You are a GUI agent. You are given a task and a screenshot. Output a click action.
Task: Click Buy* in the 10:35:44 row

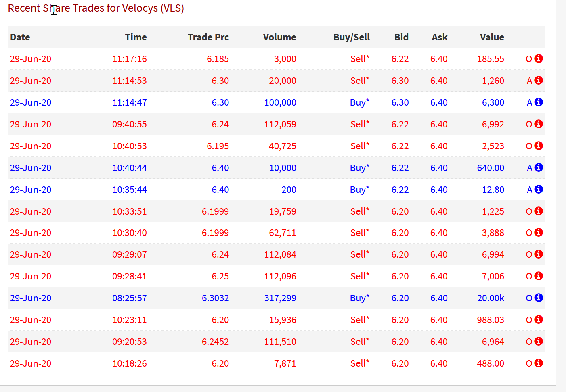click(359, 190)
